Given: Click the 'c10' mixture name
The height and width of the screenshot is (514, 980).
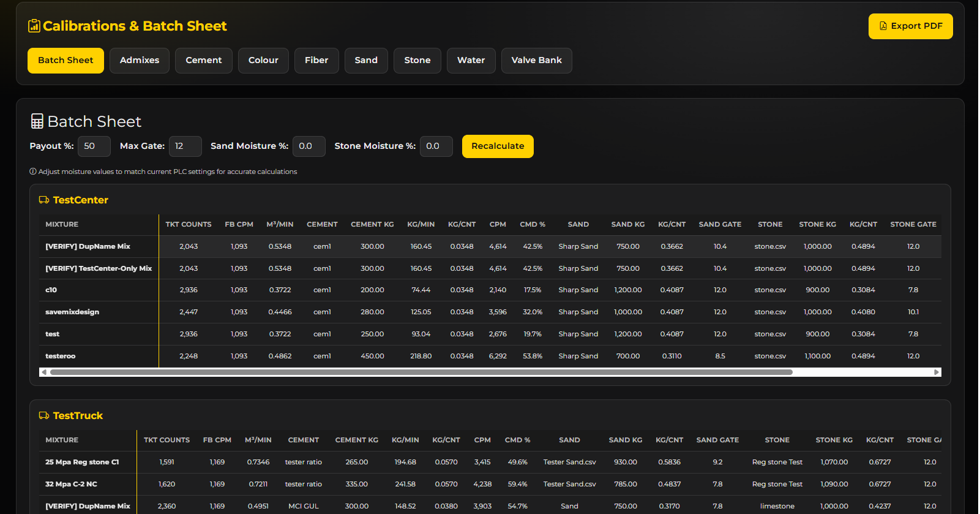Looking at the screenshot, I should point(51,290).
